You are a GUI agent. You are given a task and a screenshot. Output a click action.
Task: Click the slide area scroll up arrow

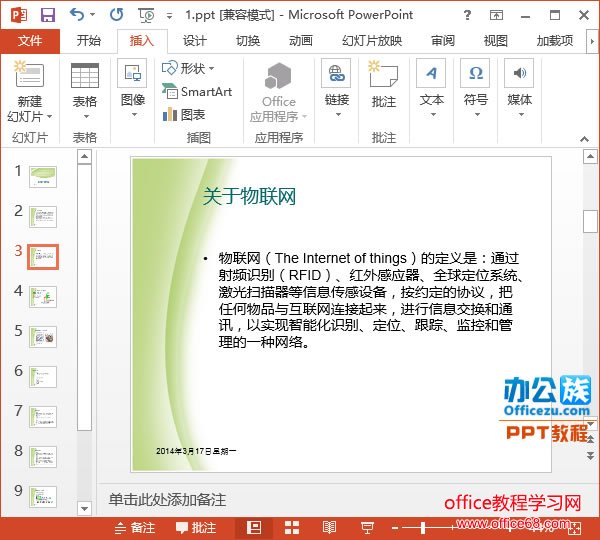(x=590, y=157)
